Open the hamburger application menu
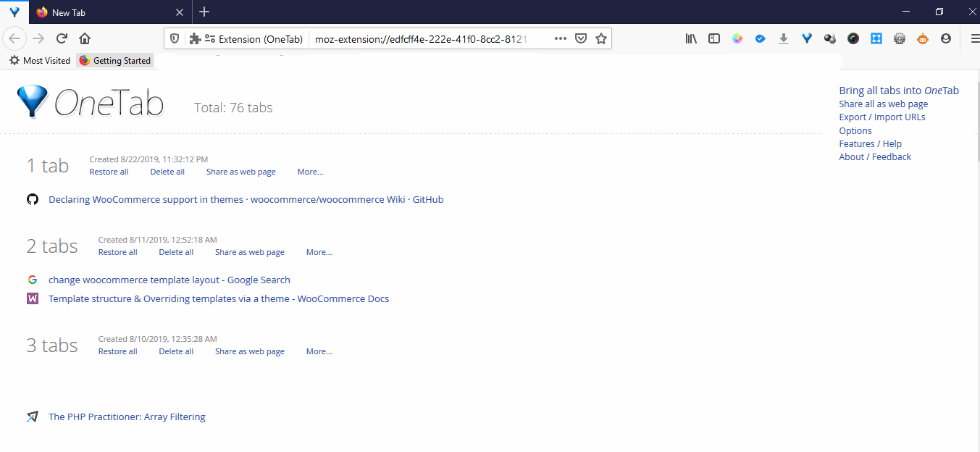 tap(974, 38)
